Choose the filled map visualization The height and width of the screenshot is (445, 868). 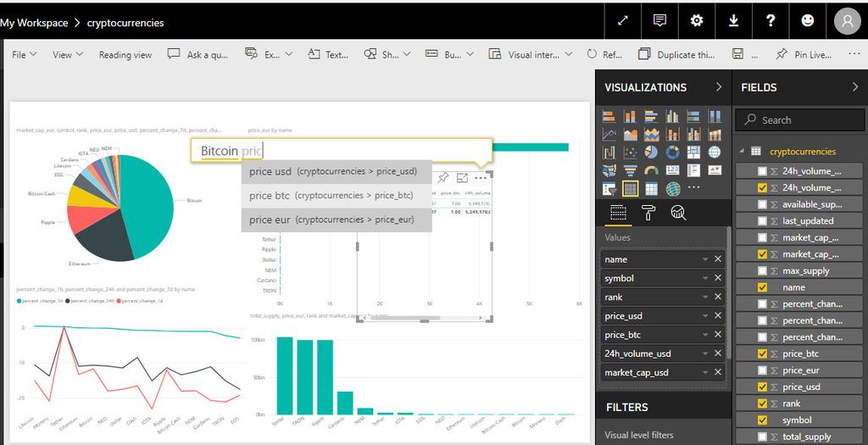[x=609, y=170]
